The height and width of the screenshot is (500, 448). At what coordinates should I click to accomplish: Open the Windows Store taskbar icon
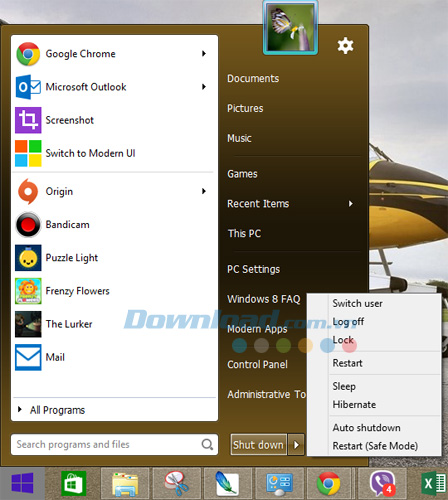74,483
